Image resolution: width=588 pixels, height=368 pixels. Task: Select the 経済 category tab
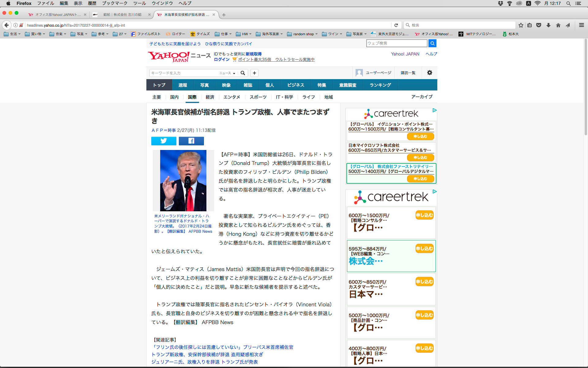(x=210, y=97)
